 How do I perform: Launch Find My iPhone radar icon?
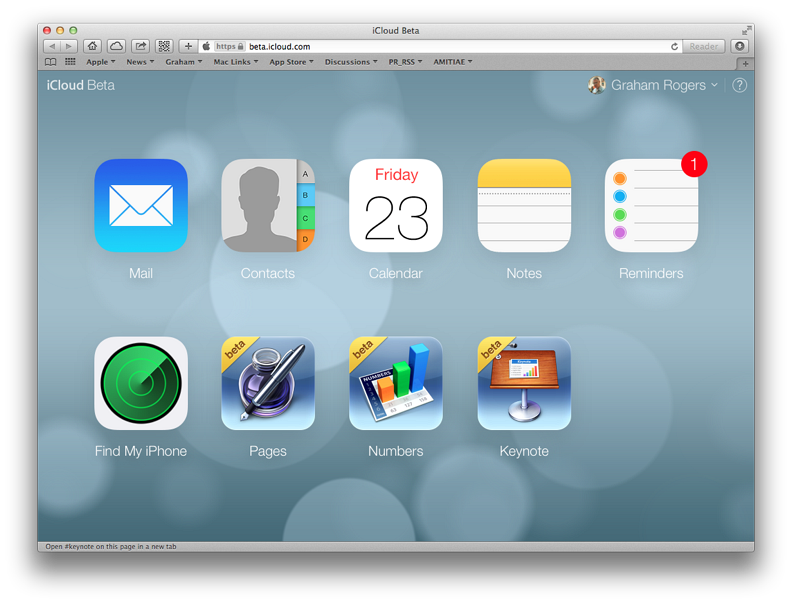(x=141, y=383)
